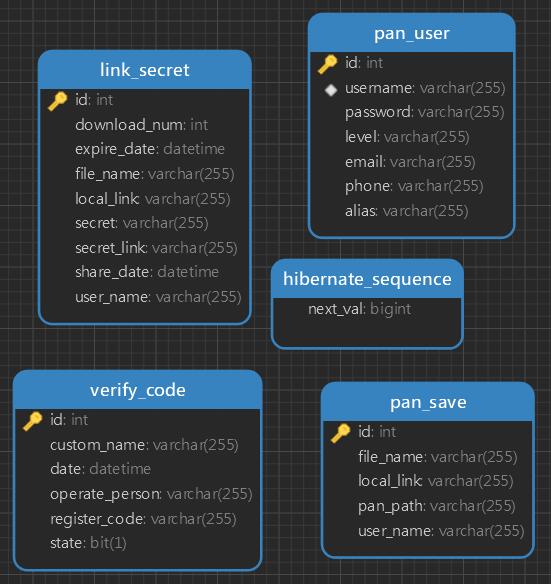Click the diamond index icon beside username
This screenshot has height=584, width=551.
pos(331,90)
